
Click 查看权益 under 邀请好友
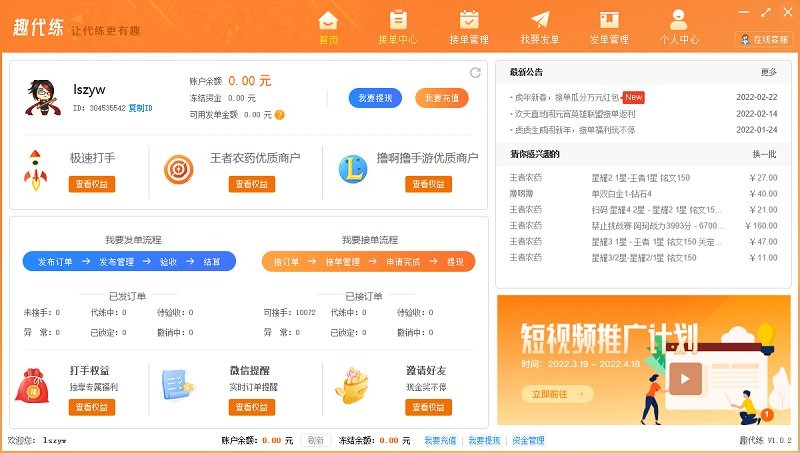pos(428,407)
